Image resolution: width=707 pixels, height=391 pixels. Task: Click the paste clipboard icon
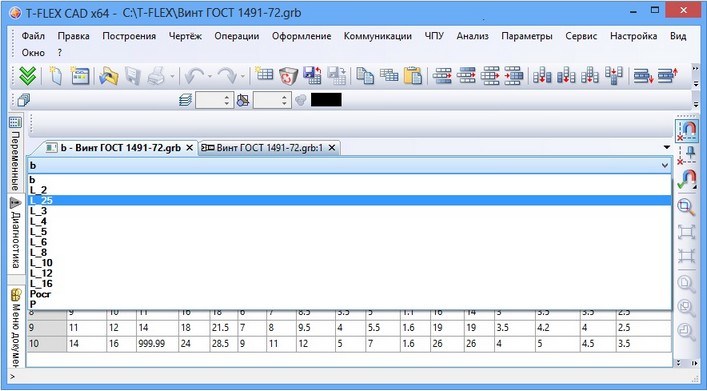(x=413, y=76)
